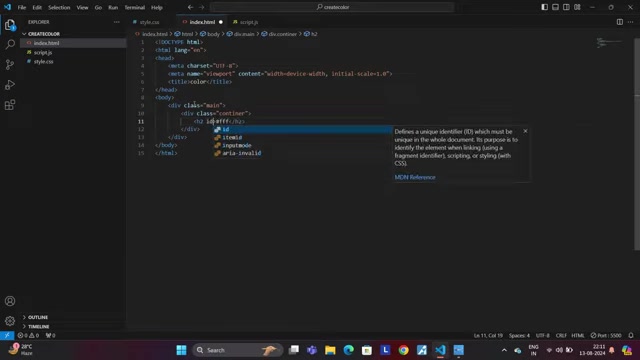Open File Explorer from the taskbar
Viewport: 640px width, 360px height.
(330, 350)
